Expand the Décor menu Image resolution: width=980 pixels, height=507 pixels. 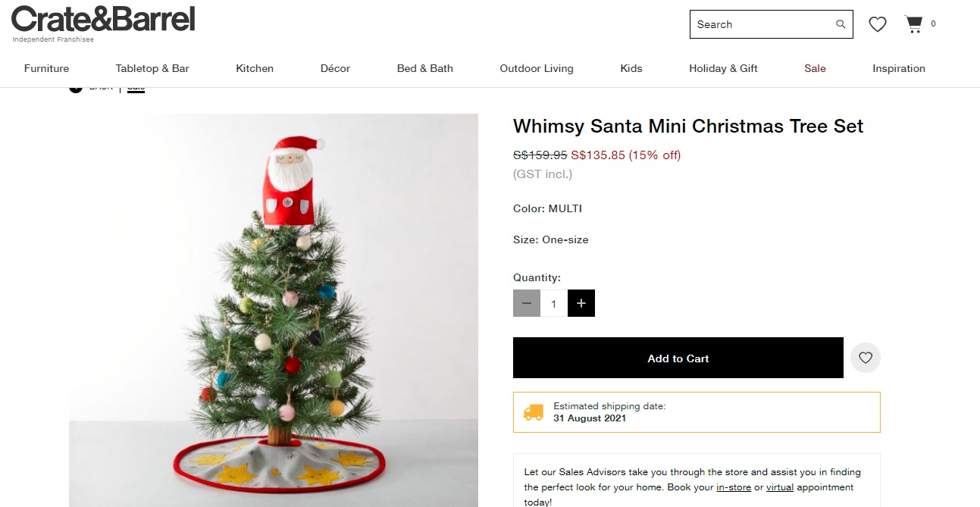point(335,68)
